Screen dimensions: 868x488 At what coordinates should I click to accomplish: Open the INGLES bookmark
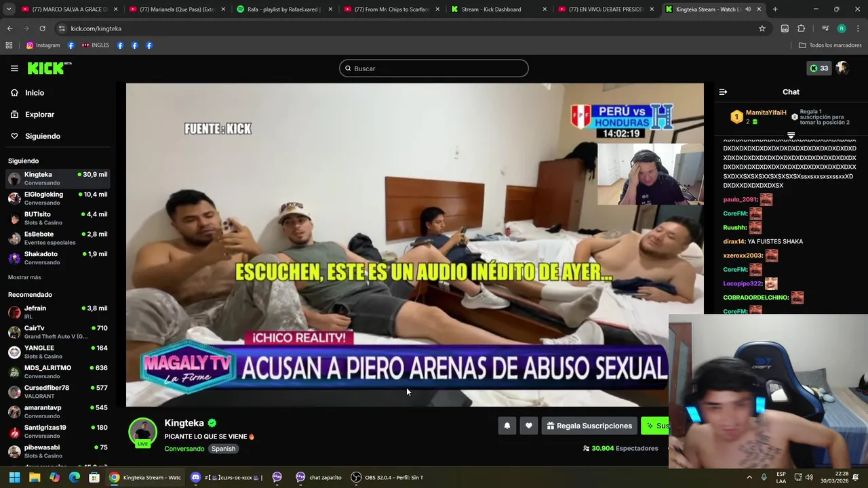pyautogui.click(x=95, y=45)
